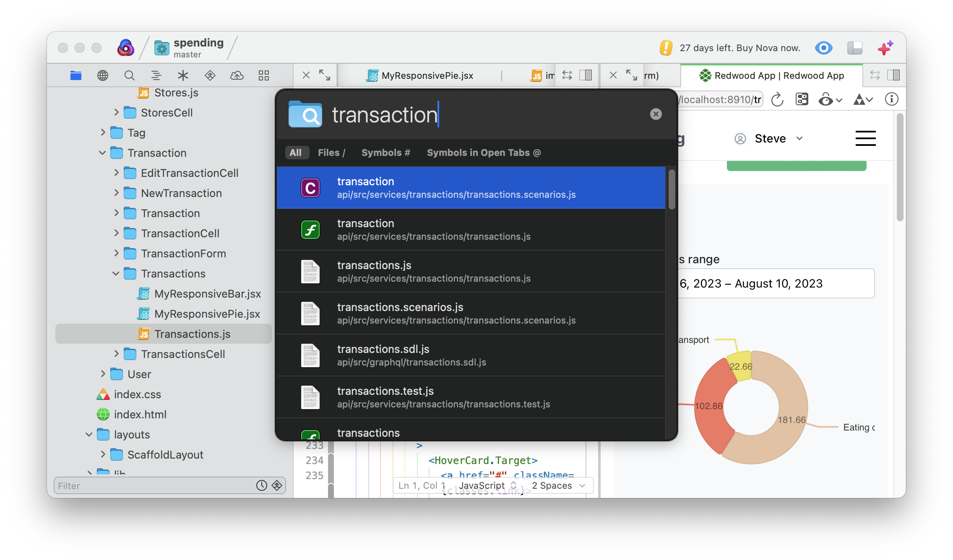Viewport: 953px width, 560px height.
Task: Click the filter Git status diamond icon
Action: (x=277, y=485)
